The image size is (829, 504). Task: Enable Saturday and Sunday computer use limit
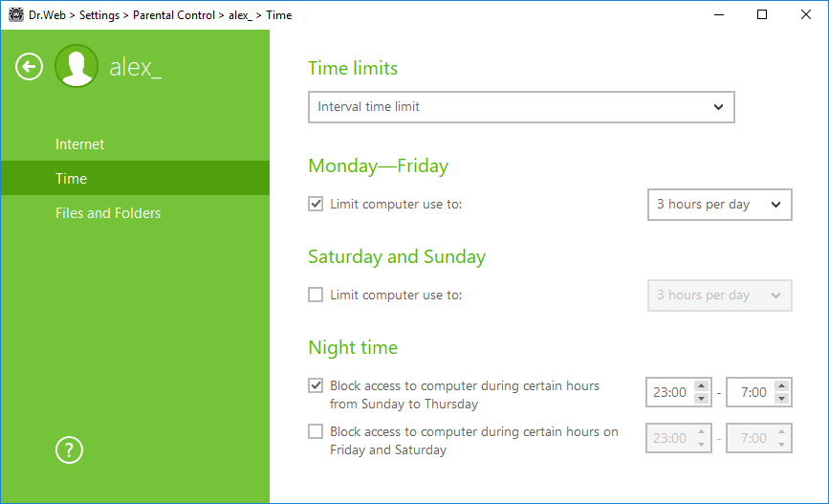tap(316, 295)
